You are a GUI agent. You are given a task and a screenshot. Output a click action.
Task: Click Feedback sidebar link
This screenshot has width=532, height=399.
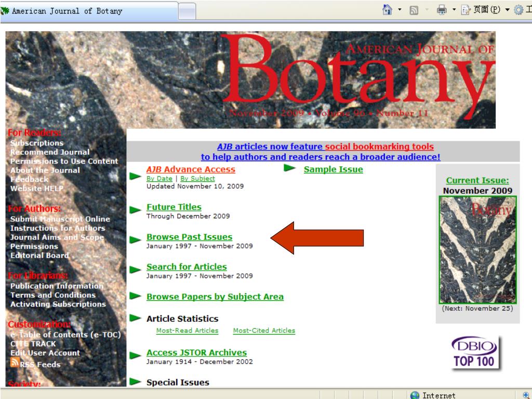29,179
